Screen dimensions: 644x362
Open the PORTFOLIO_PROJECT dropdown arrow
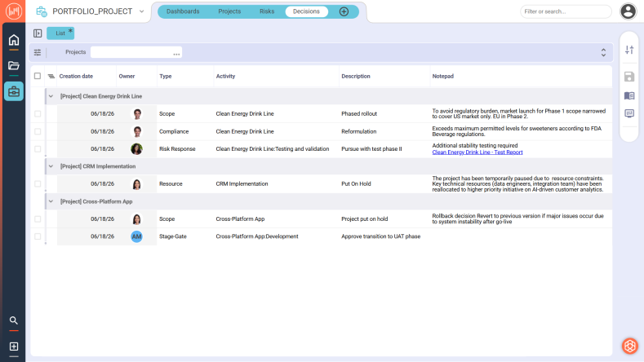coord(142,11)
